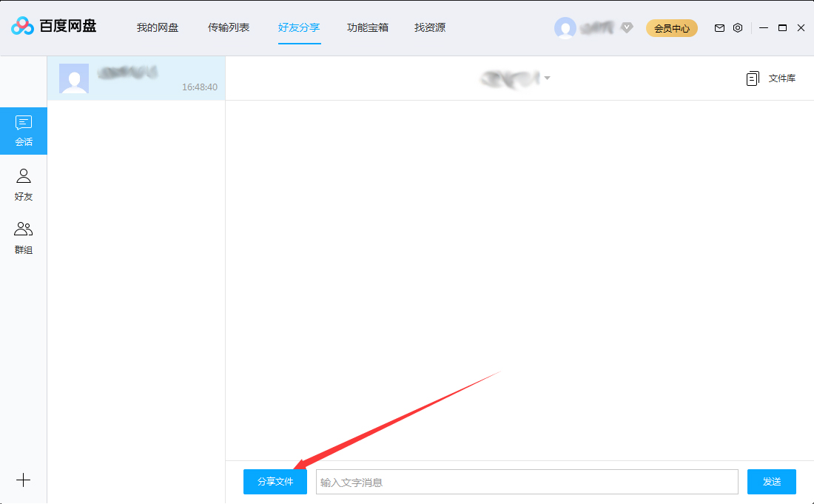Image resolution: width=814 pixels, height=504 pixels.
Task: Open the 功能宝箱 toolbox tab
Action: coord(367,27)
